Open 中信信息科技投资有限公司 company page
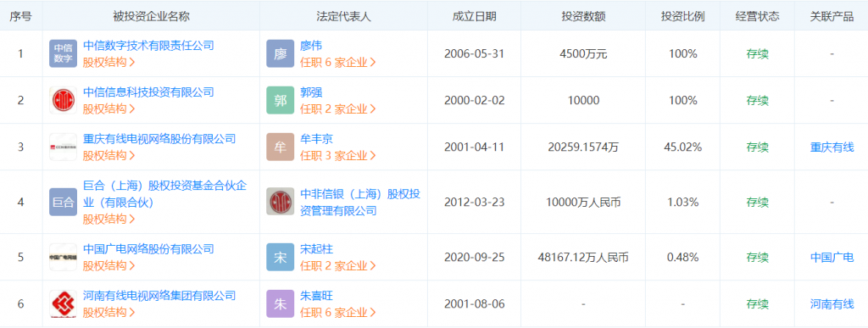The image size is (868, 328). pos(148,92)
